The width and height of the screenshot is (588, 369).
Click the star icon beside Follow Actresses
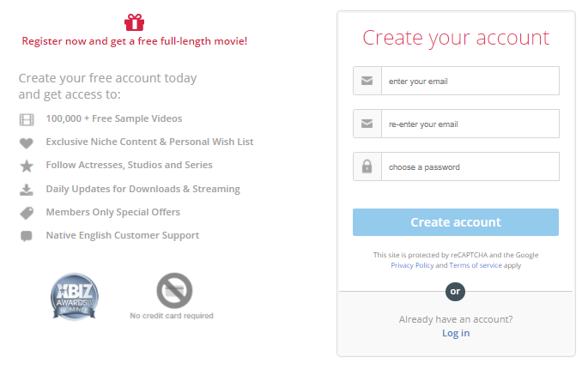pos(27,166)
